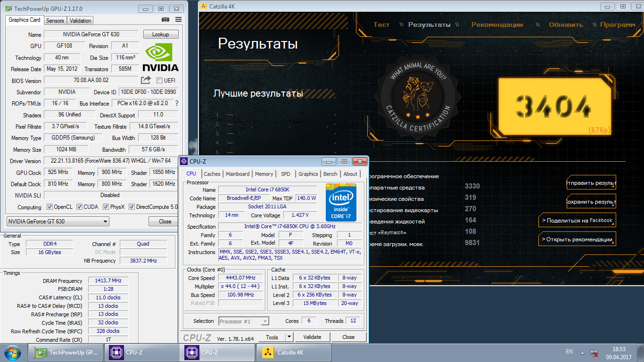The image size is (644, 362).
Task: Click the NVIDIA logo in GPU-Z
Action: [x=161, y=57]
